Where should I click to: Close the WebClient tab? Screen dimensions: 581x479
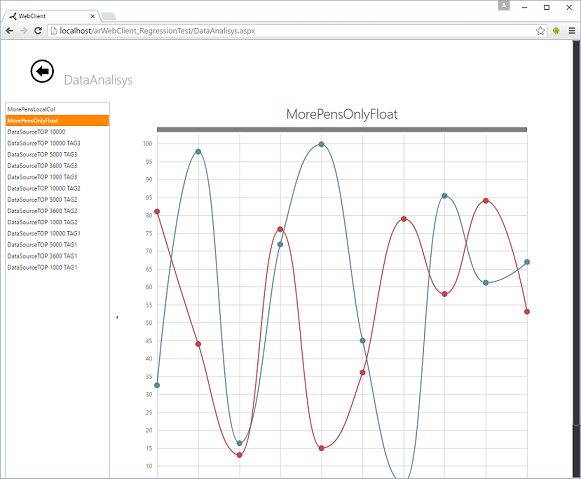pyautogui.click(x=93, y=16)
